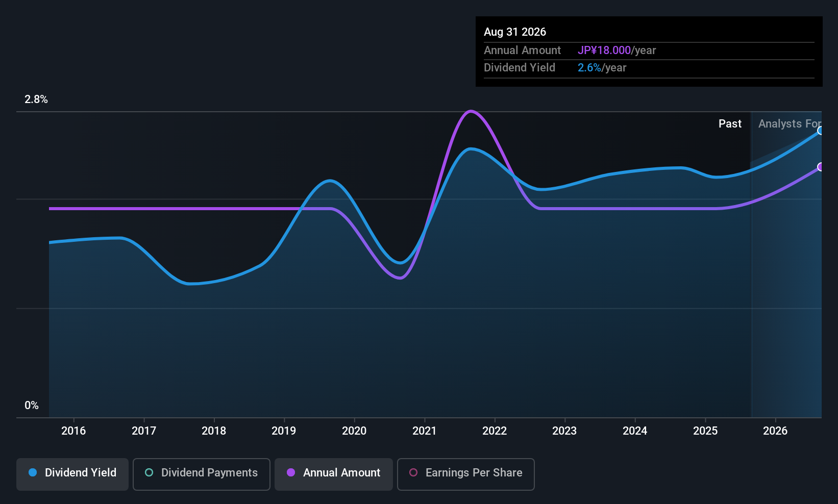Click the 0% y-axis label
Image resolution: width=838 pixels, height=504 pixels.
tap(32, 406)
